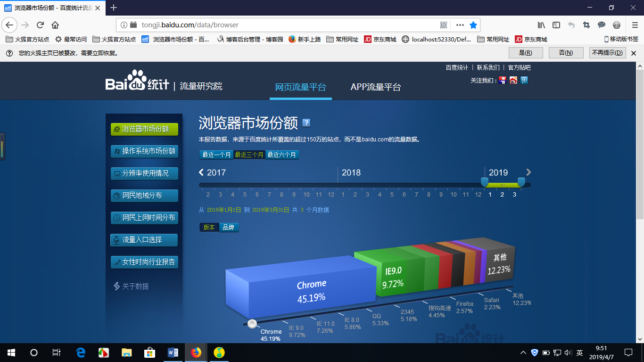644x362 pixels.
Task: Select 网民上网时间分布 in the sidebar
Action: click(x=144, y=218)
